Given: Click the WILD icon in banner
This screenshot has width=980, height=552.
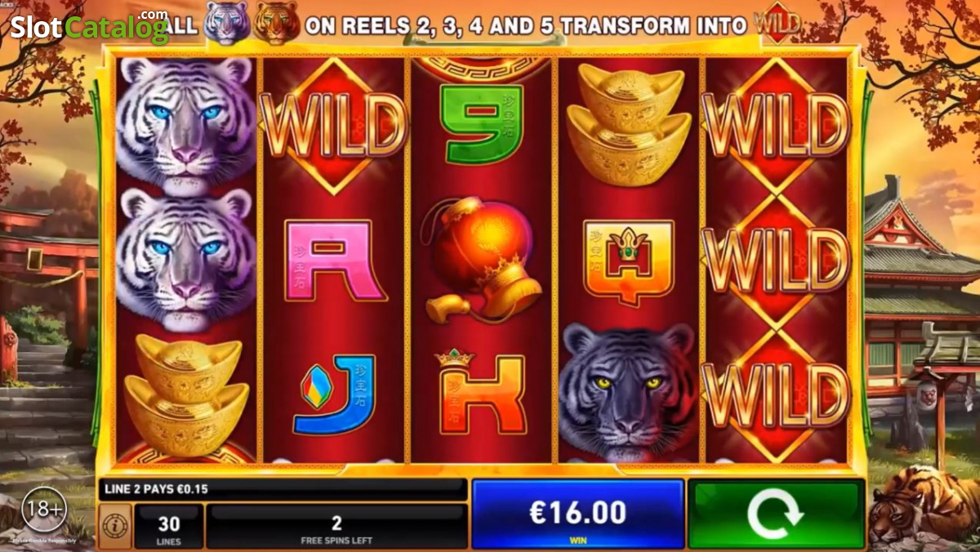Looking at the screenshot, I should click(775, 24).
